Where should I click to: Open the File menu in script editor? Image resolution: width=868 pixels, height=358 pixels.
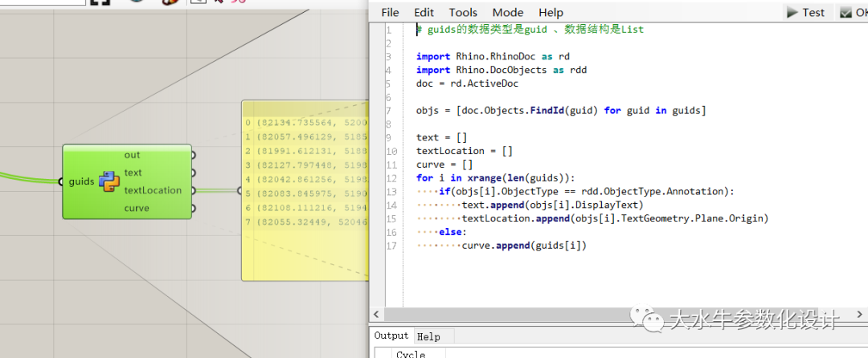pyautogui.click(x=390, y=12)
